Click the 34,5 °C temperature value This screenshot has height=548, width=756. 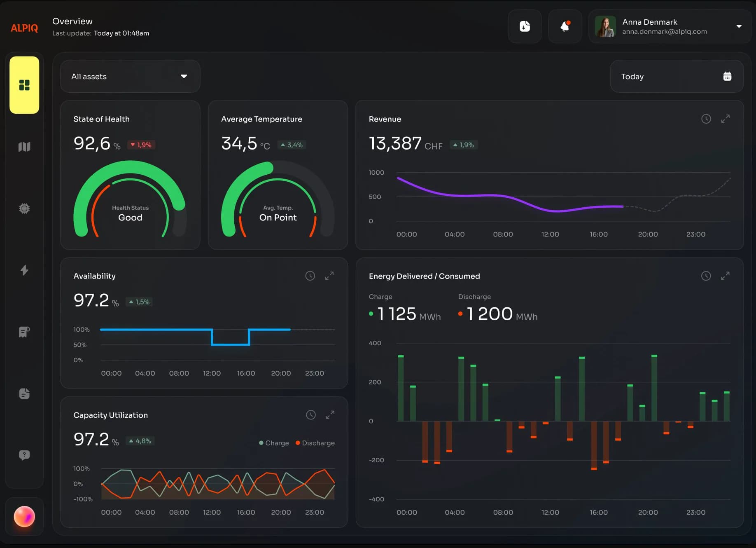click(245, 143)
